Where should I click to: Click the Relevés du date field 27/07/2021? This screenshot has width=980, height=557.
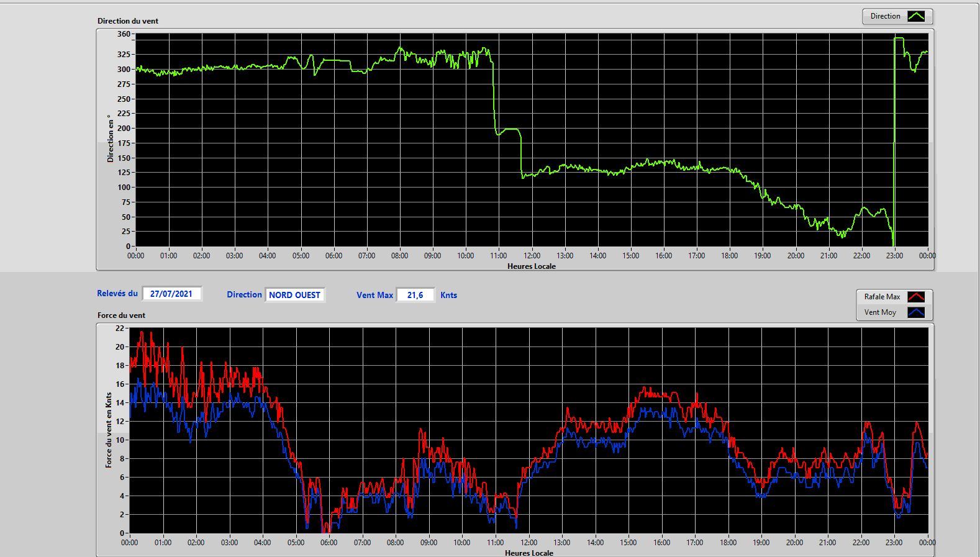pyautogui.click(x=171, y=294)
